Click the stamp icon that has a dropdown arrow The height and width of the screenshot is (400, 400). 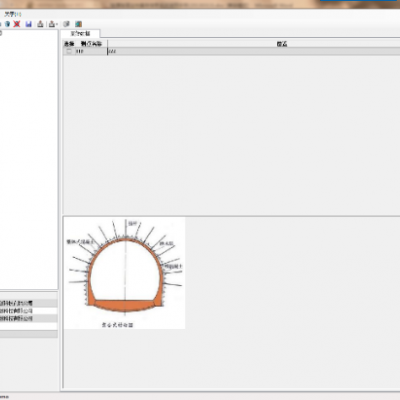(52, 24)
